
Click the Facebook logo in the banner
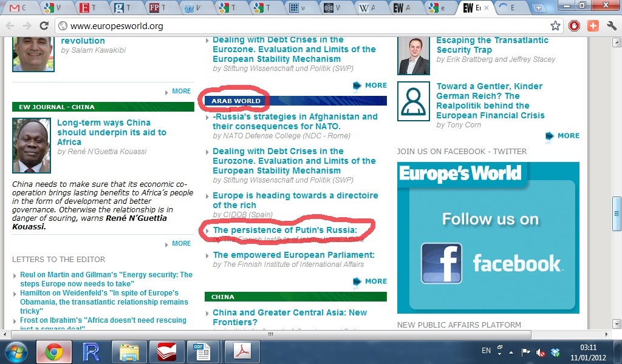tap(442, 263)
